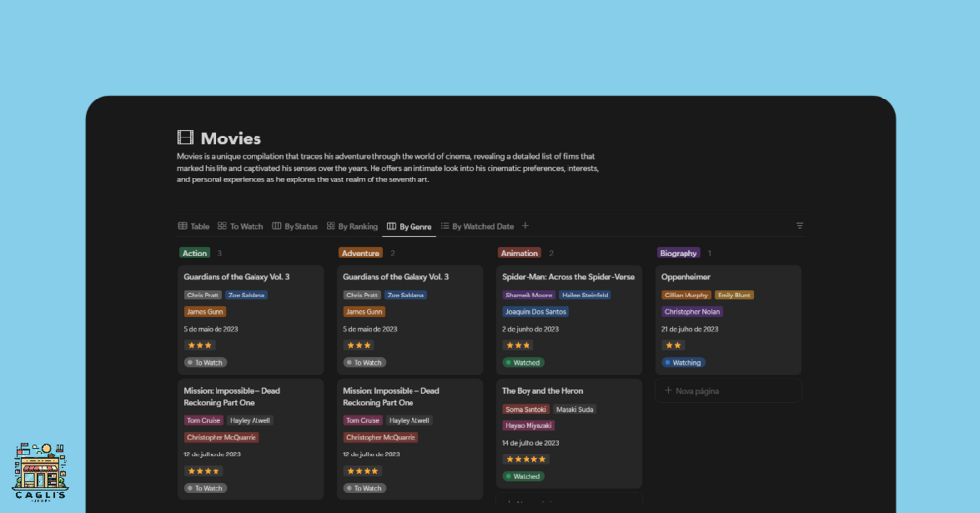
Task: Switch to the Table view tab
Action: 194,227
